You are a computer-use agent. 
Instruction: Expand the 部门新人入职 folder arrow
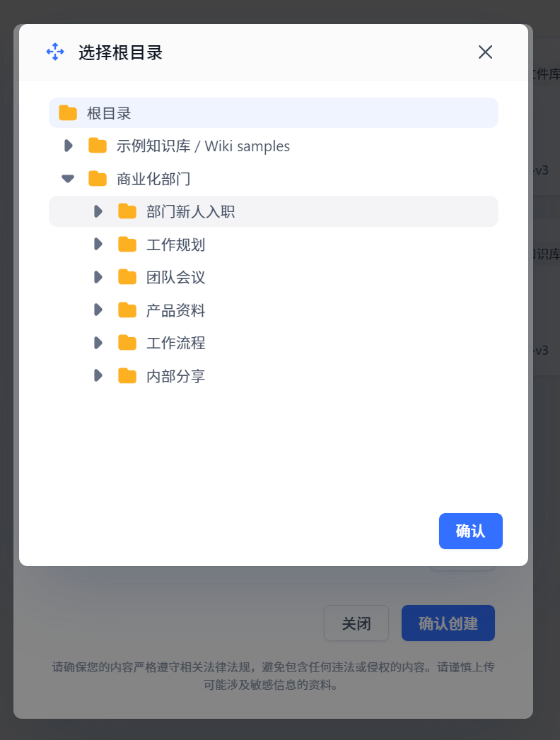98,211
